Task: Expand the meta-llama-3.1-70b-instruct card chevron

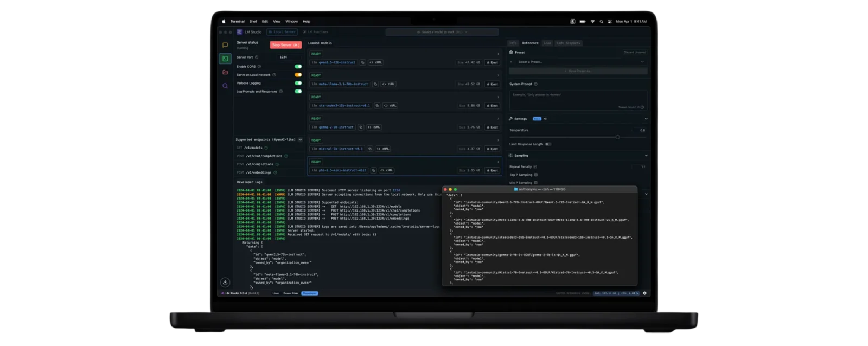Action: (498, 75)
